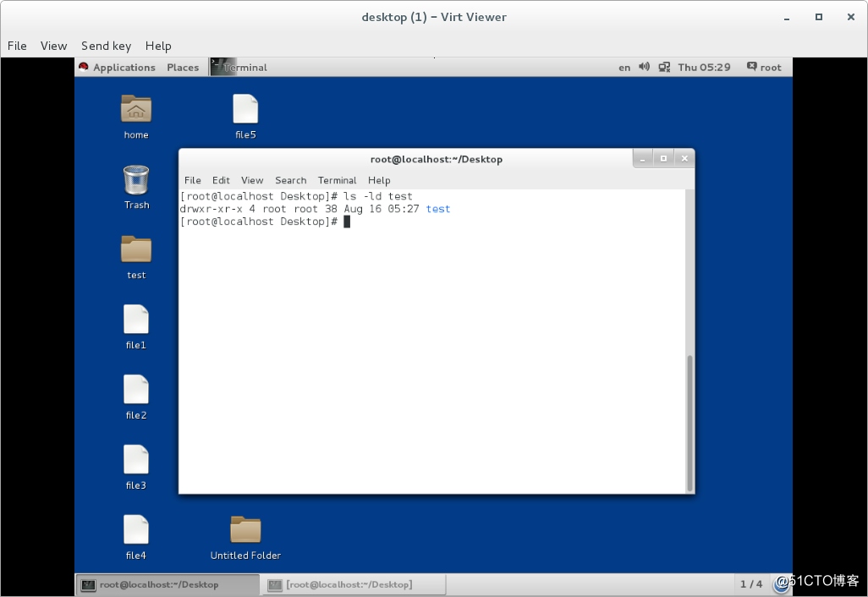Open the root user menu
868x597 pixels.
pyautogui.click(x=764, y=68)
